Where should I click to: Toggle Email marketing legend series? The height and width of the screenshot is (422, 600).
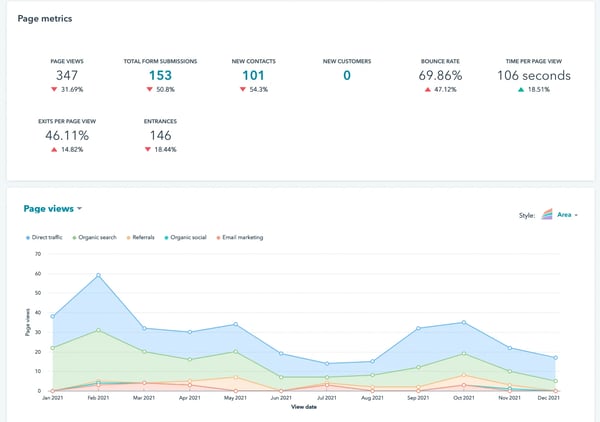tap(240, 237)
